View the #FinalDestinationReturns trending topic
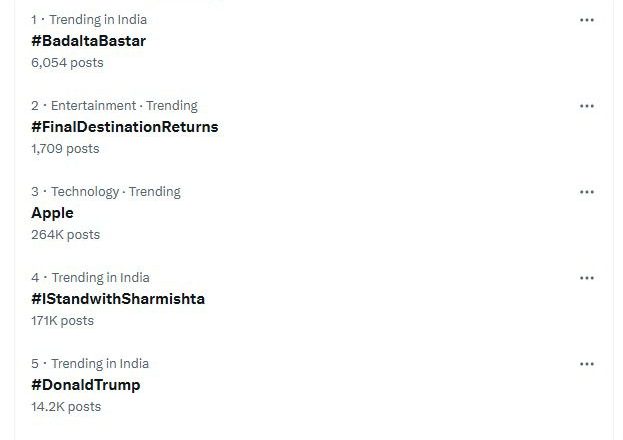This screenshot has width=623, height=440. point(124,127)
